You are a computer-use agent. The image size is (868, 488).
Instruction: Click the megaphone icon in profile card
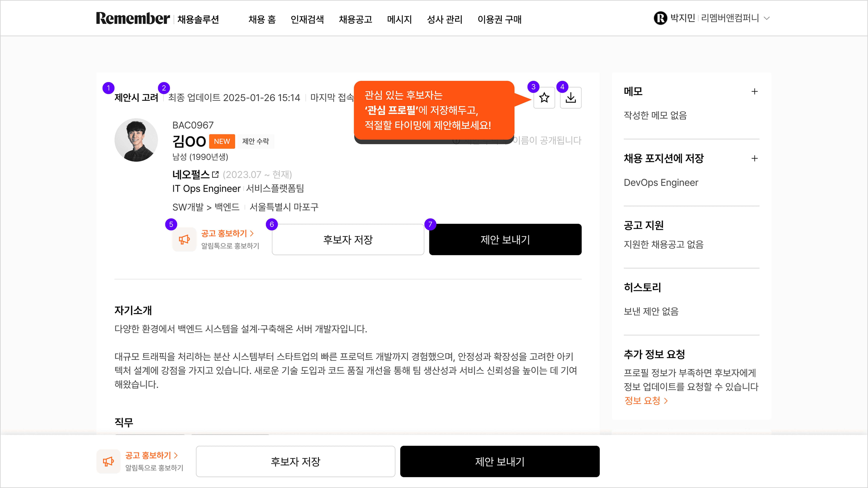184,239
